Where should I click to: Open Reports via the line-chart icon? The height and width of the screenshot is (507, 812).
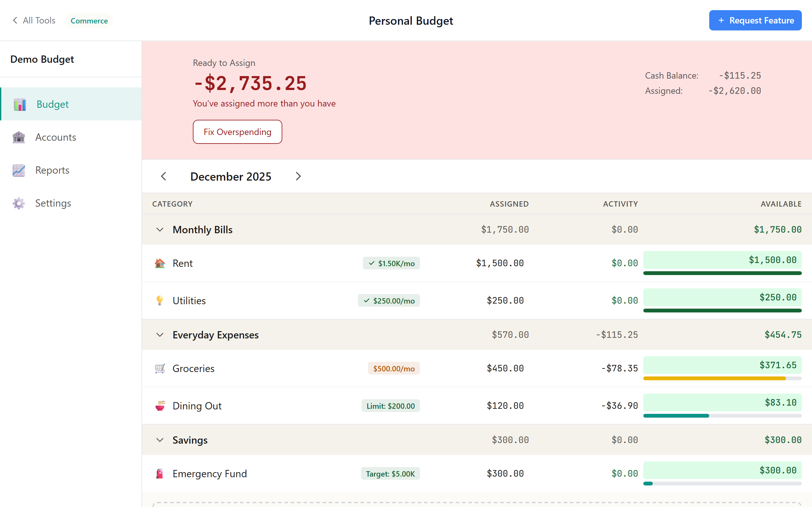coord(19,170)
